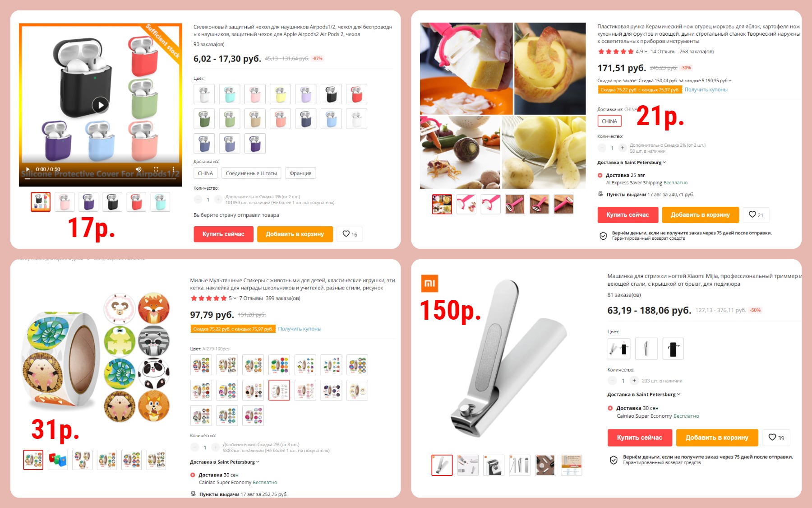Viewport: 812px width, 508px height.
Task: Click Купить сейчас for the nail clipper
Action: (x=640, y=438)
